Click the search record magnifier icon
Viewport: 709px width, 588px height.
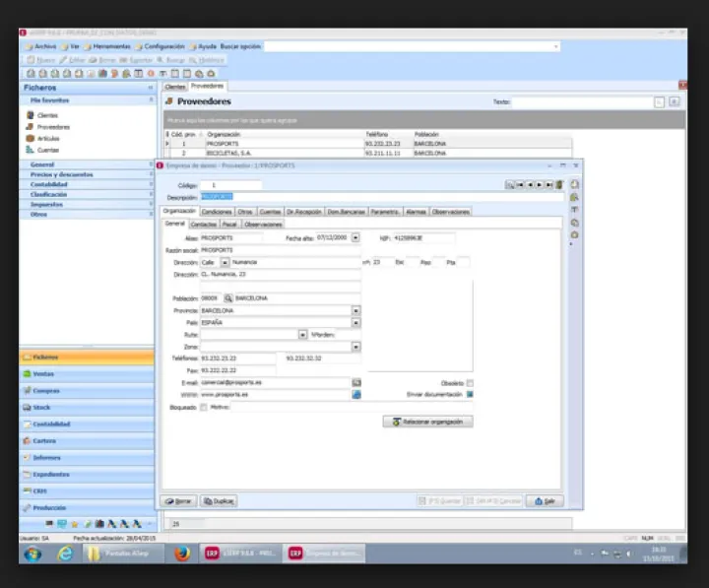[510, 185]
